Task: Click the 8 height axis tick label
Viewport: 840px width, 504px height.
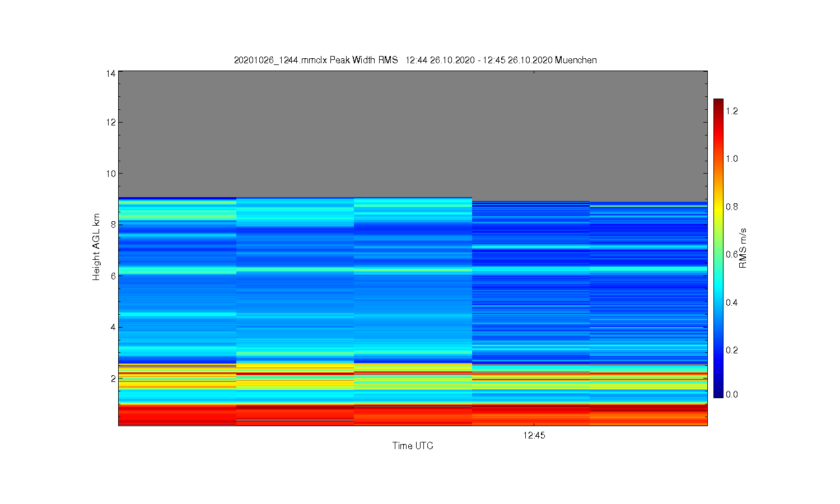Action: tap(113, 225)
